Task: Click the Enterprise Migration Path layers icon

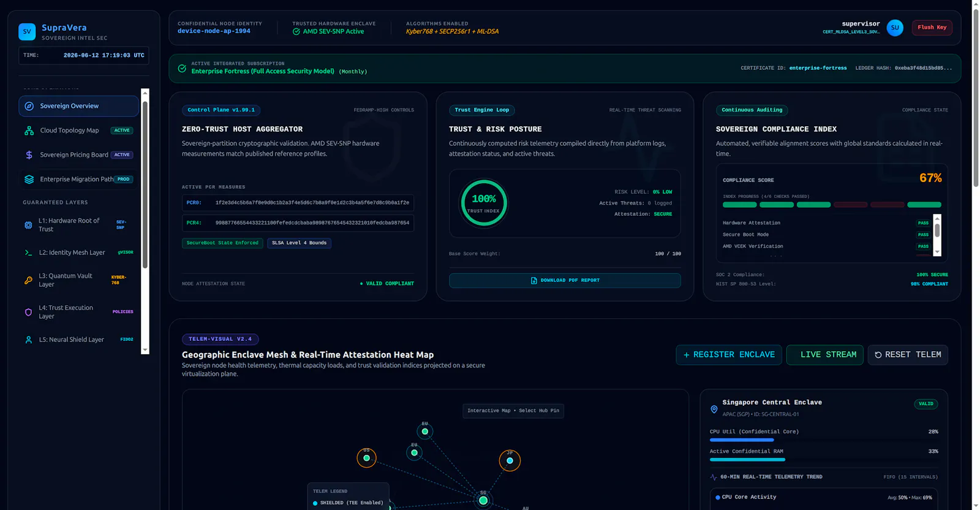Action: pyautogui.click(x=29, y=180)
